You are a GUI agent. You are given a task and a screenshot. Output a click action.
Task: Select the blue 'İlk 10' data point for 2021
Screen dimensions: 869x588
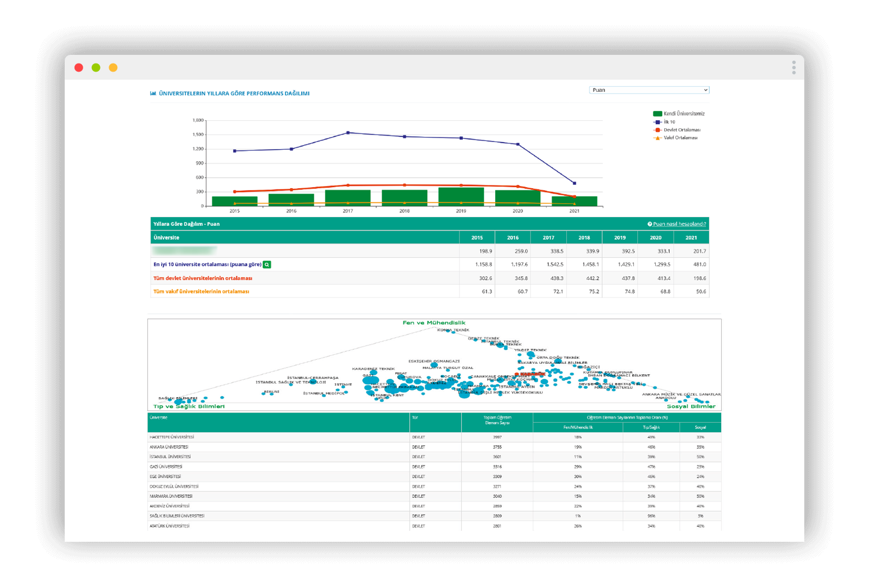point(574,183)
